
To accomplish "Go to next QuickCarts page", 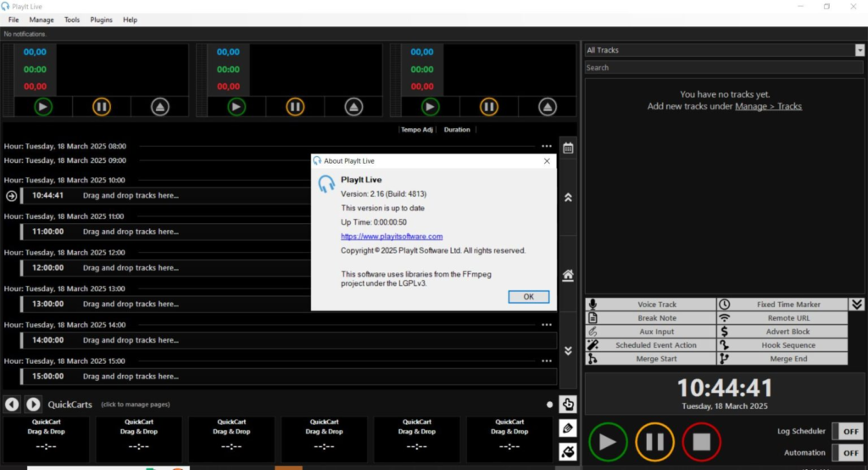I will coord(33,404).
